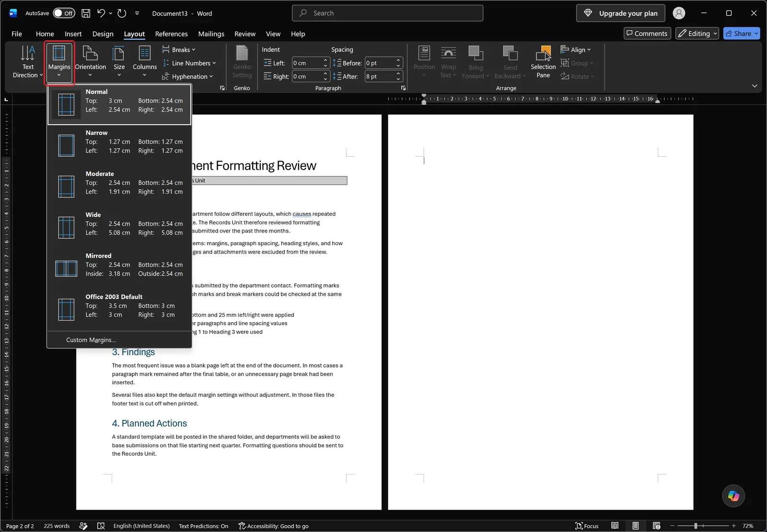This screenshot has width=767, height=532.
Task: Open Custom Margins dialog
Action: 119,340
